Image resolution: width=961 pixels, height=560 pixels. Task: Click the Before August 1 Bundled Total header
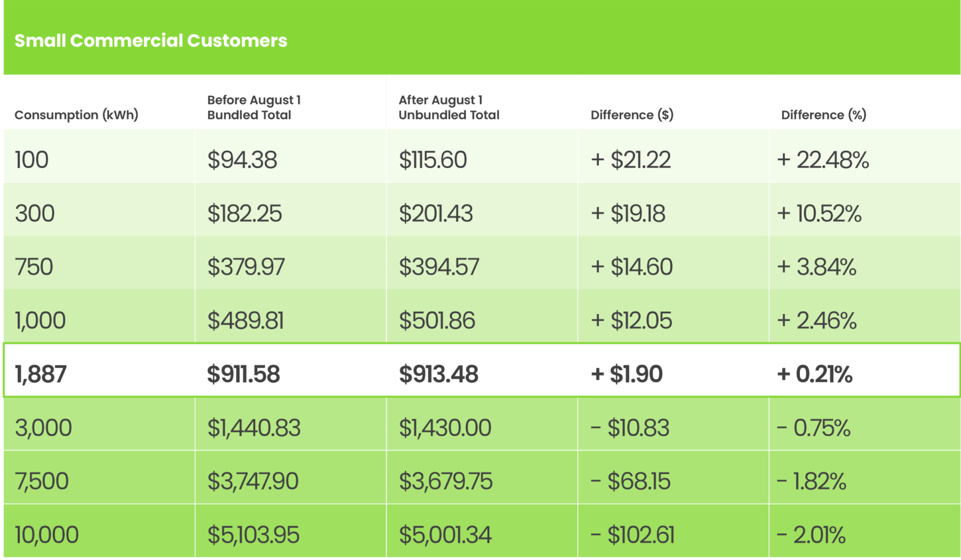coord(254,107)
